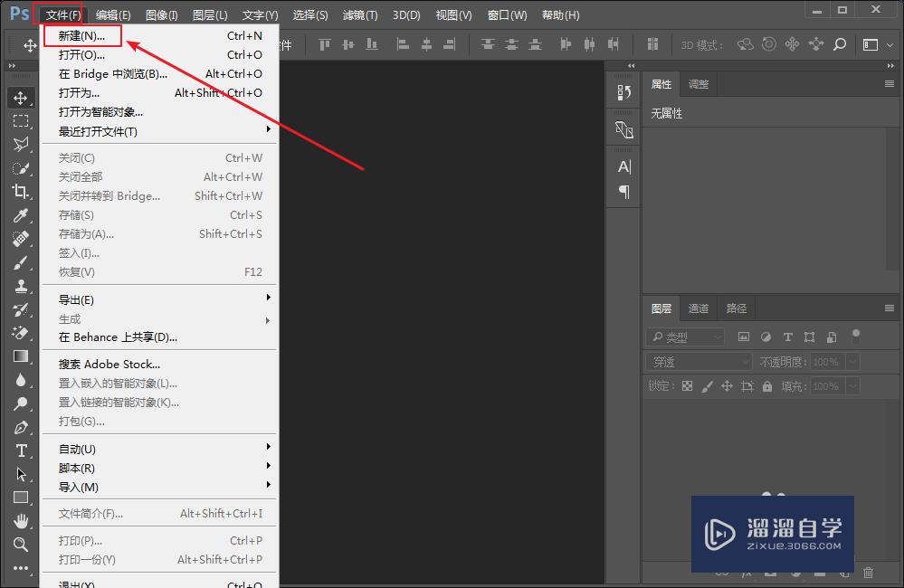Toggle lock transparent pixels in Layers panel
The width and height of the screenshot is (904, 588).
tap(687, 386)
